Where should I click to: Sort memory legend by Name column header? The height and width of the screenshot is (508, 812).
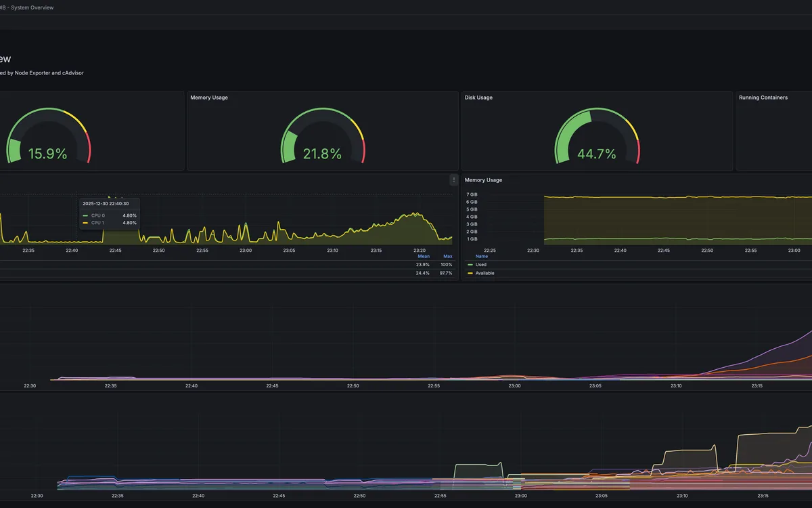click(x=482, y=256)
